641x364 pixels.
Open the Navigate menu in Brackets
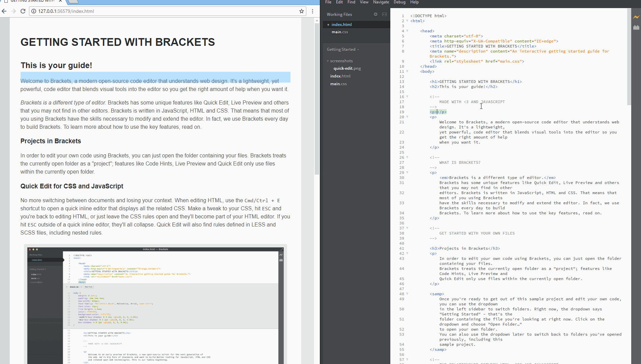381,2
